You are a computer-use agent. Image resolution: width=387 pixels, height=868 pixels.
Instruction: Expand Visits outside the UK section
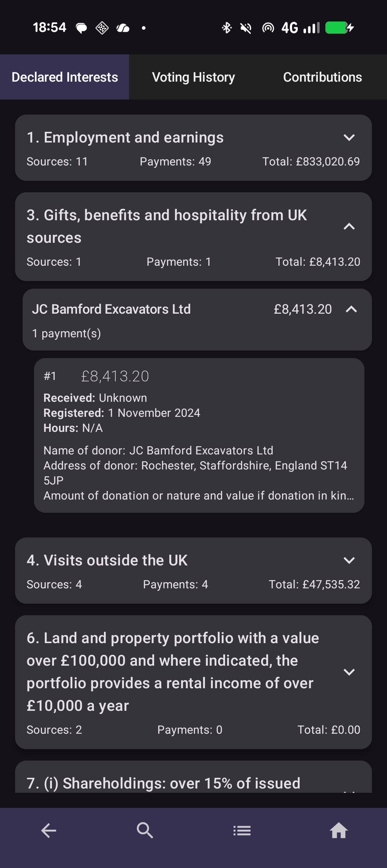pyautogui.click(x=349, y=560)
